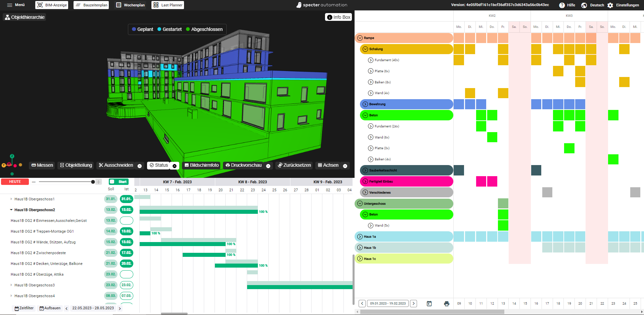Open the Ausschneiden tool
This screenshot has height=315, width=644.
116,165
